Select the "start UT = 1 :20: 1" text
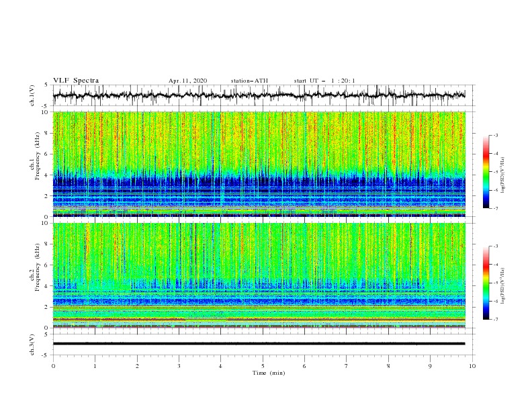 pos(324,81)
